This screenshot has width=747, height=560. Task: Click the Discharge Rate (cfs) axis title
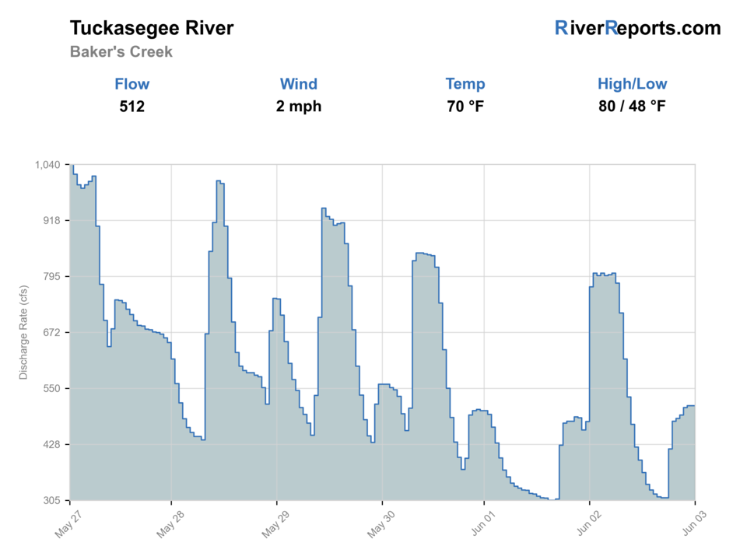(23, 332)
